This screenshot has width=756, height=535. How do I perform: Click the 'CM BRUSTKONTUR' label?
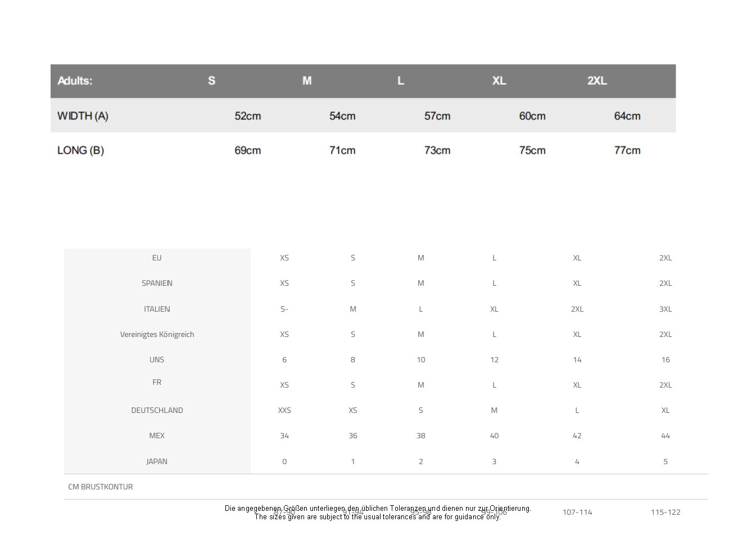tap(101, 487)
